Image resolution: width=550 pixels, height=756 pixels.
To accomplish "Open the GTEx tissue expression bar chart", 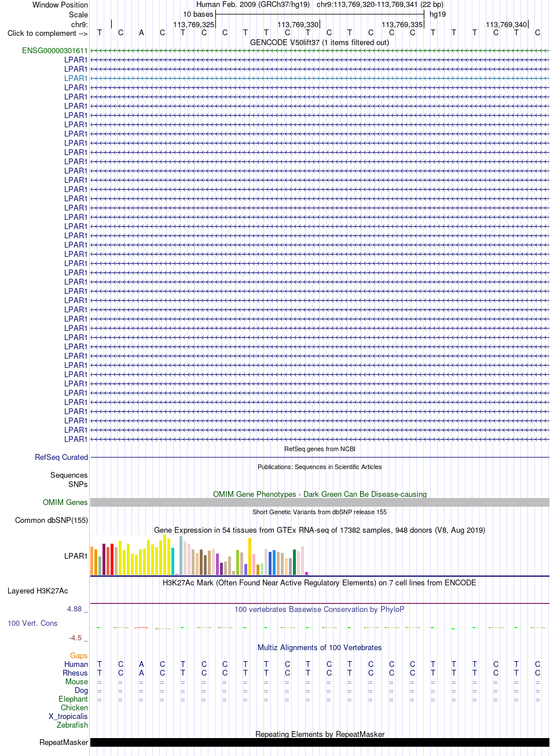I will pyautogui.click(x=199, y=555).
